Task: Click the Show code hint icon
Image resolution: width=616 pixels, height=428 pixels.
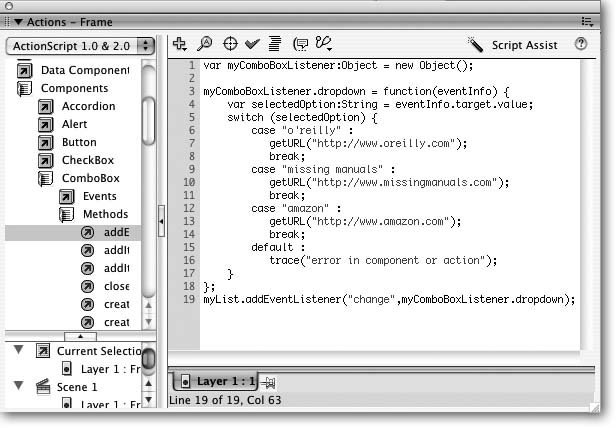Action: [299, 44]
